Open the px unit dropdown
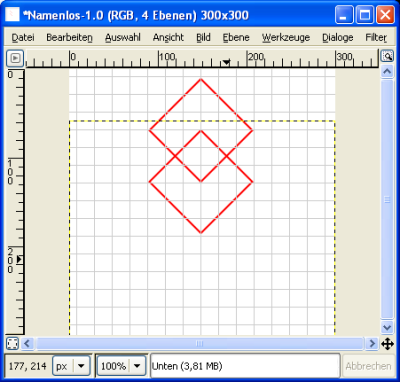Image resolution: width=400 pixels, height=382 pixels. 71,366
